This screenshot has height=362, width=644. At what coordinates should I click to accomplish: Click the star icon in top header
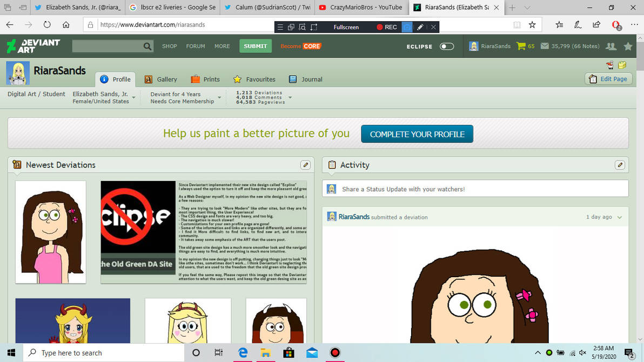tap(628, 46)
